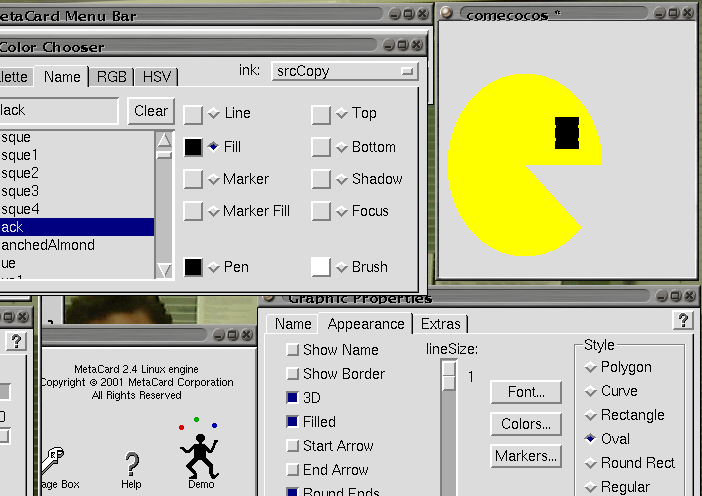The width and height of the screenshot is (702, 496).
Task: Click the Markers... button
Action: 526,456
